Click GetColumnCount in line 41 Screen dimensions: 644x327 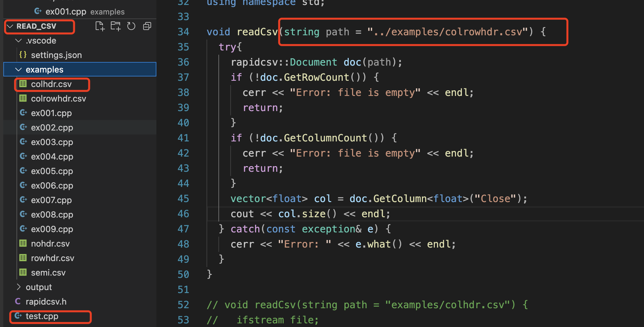click(325, 138)
